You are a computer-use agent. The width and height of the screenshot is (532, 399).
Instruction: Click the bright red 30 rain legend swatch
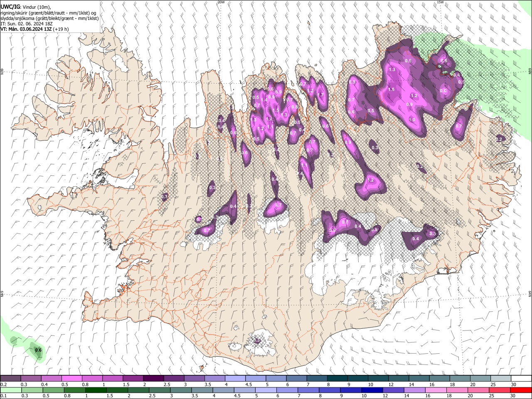click(521, 390)
